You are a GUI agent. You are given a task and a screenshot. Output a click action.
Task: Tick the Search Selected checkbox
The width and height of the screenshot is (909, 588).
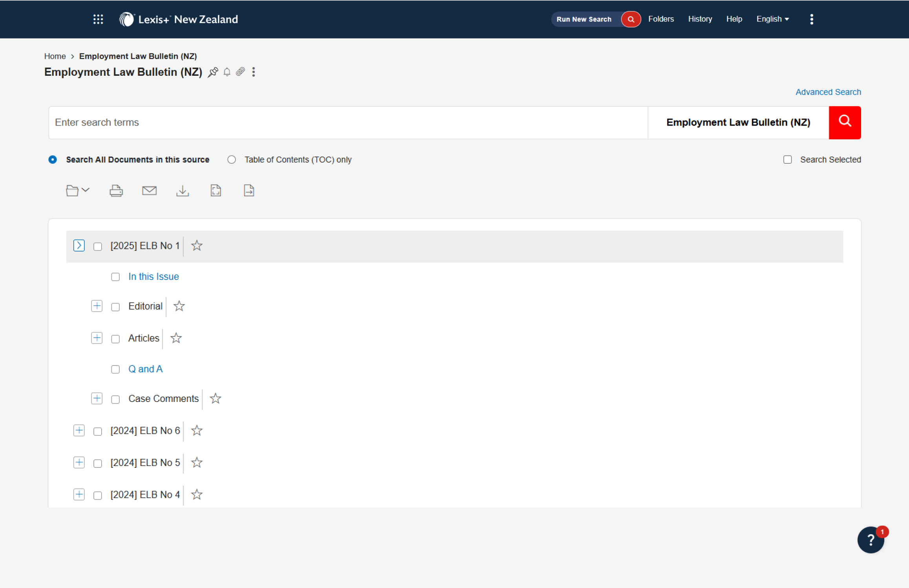787,160
